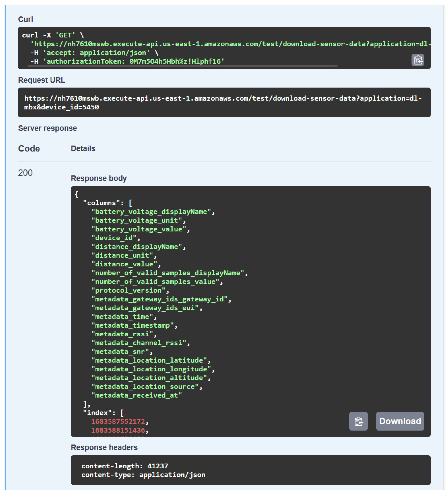Click the Server response heading

click(48, 128)
